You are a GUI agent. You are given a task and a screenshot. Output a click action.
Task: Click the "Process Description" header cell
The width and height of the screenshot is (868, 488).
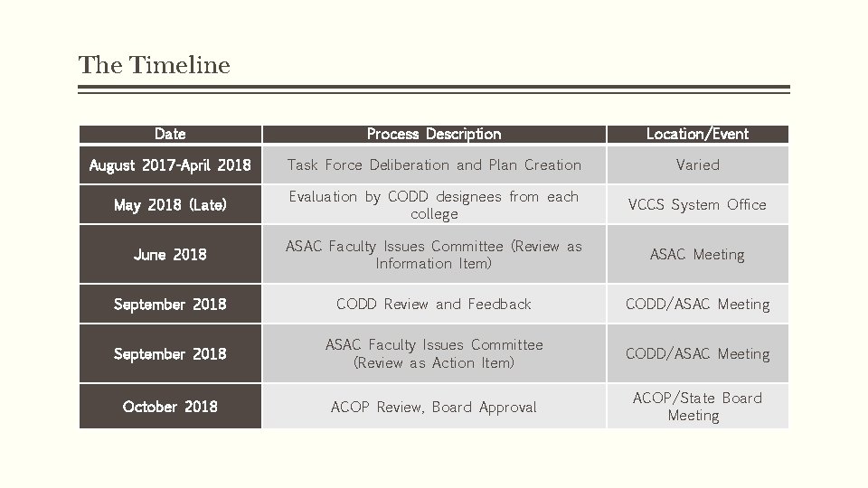tap(434, 134)
